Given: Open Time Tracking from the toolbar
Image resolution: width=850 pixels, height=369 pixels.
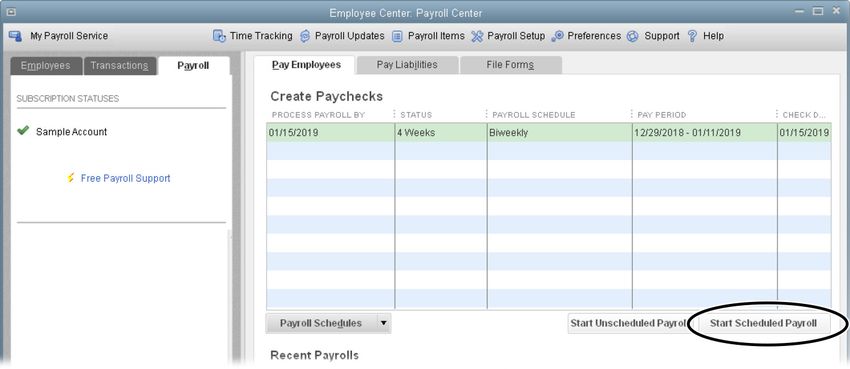Looking at the screenshot, I should tap(261, 36).
